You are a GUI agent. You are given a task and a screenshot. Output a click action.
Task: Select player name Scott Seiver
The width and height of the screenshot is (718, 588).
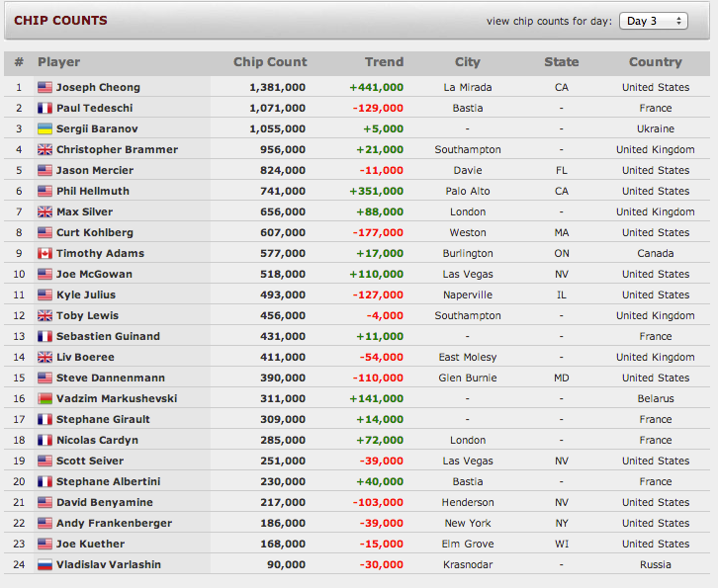tap(90, 461)
